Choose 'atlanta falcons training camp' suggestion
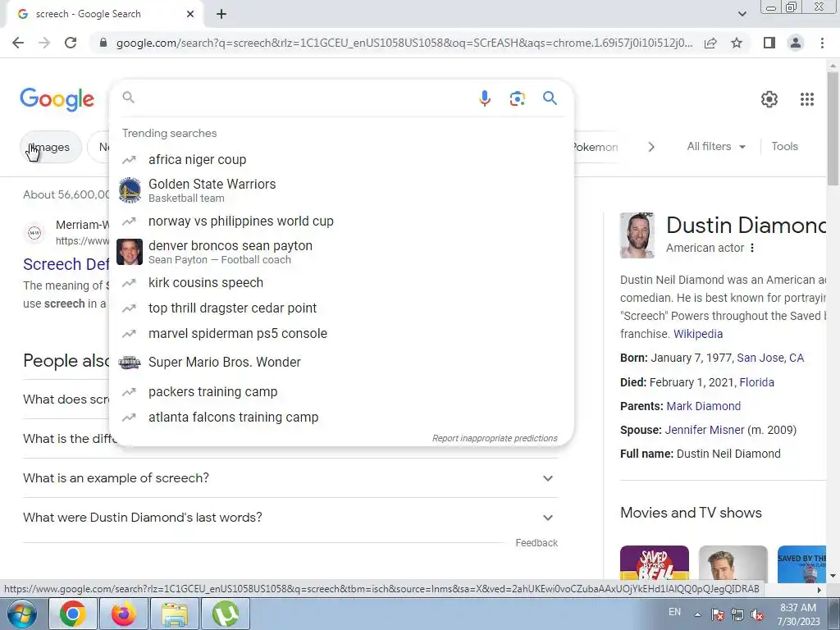 click(x=341, y=418)
